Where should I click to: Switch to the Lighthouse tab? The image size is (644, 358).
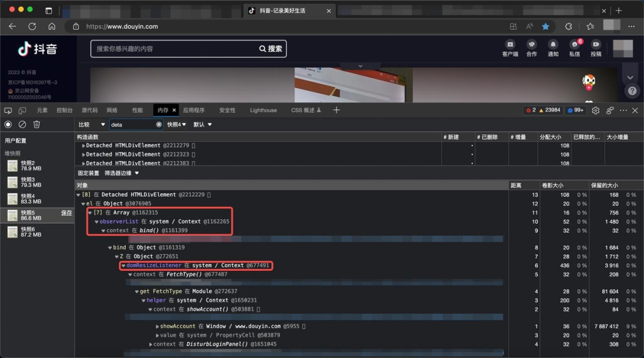click(264, 110)
